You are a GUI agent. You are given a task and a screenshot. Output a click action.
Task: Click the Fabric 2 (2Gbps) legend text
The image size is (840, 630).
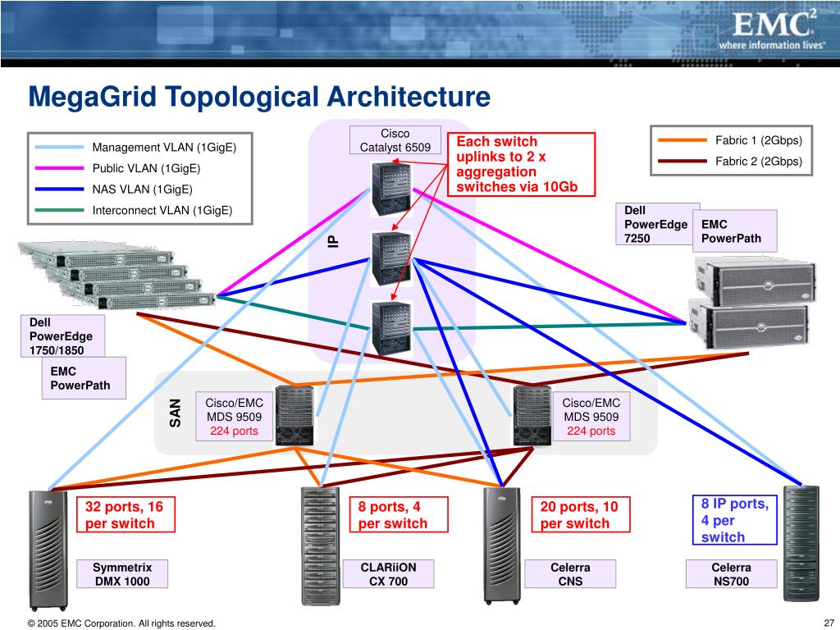coord(759,162)
